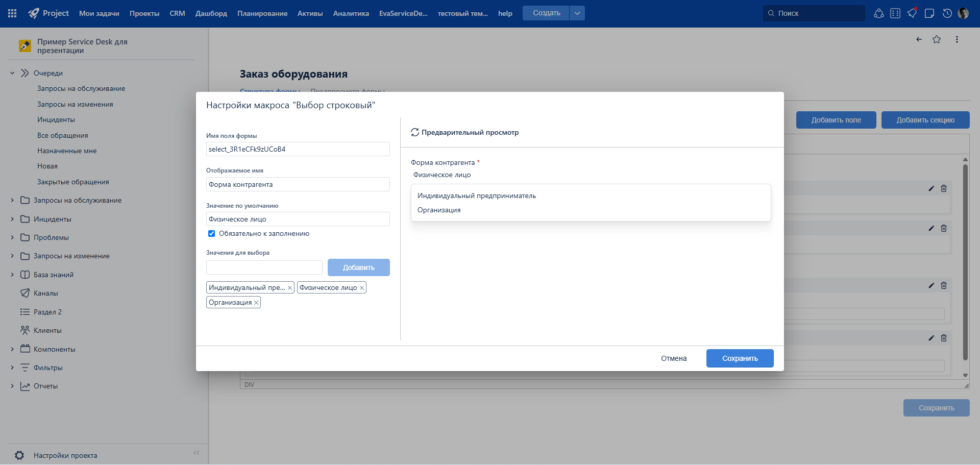Click 'Сохранить' in the macro dialog

(x=740, y=358)
